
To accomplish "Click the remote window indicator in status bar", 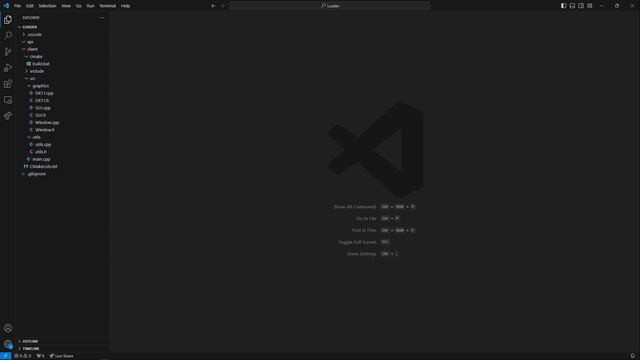I will tap(5, 356).
